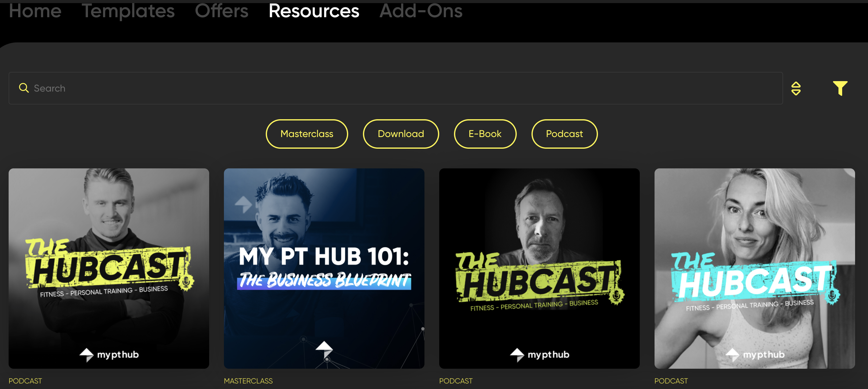Focus the Search input field
868x389 pixels.
[x=396, y=88]
